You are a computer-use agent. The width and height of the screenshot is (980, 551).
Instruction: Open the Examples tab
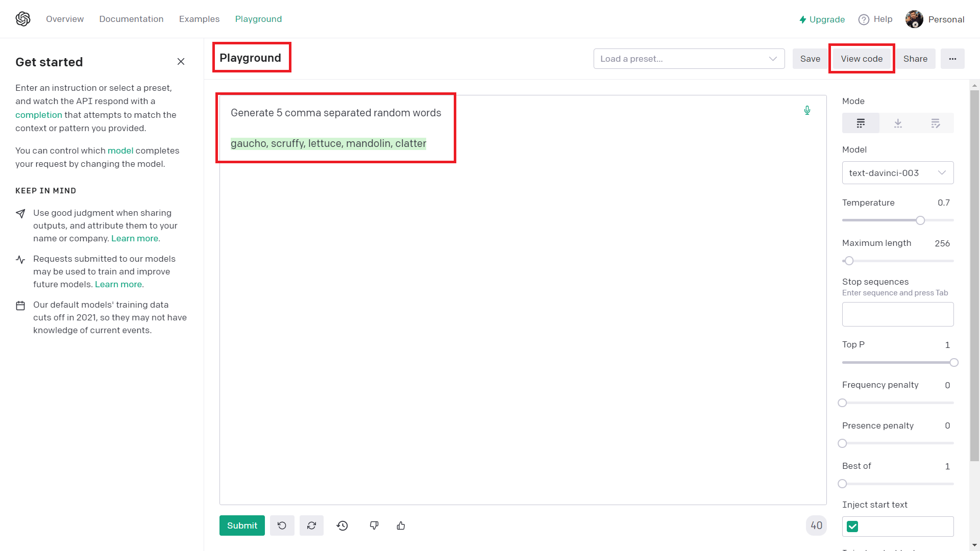click(199, 19)
